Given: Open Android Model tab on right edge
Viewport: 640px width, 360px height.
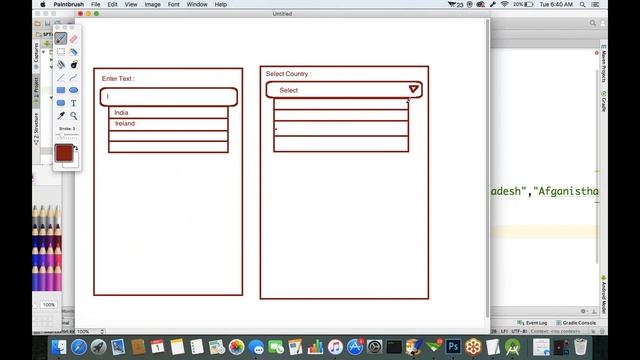Looking at the screenshot, I should coord(603,295).
